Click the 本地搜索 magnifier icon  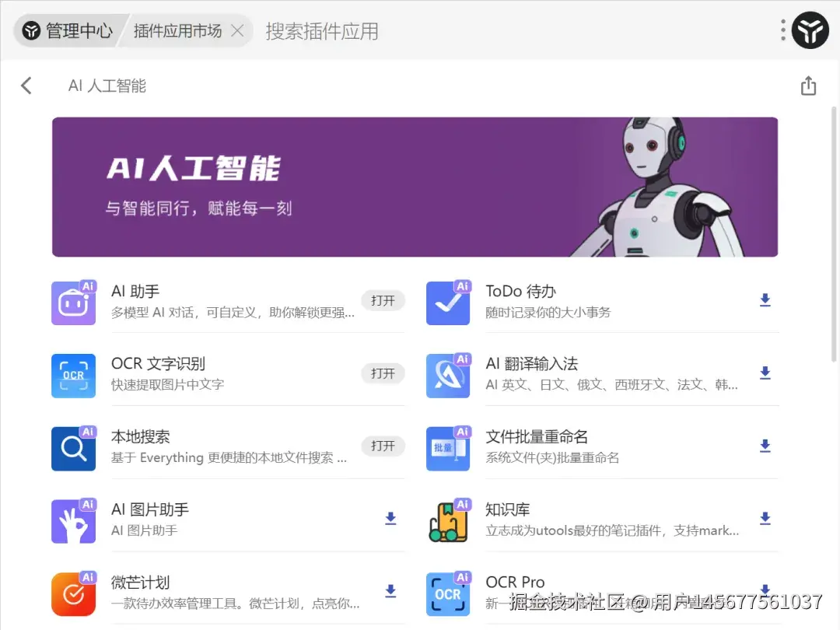pyautogui.click(x=73, y=446)
